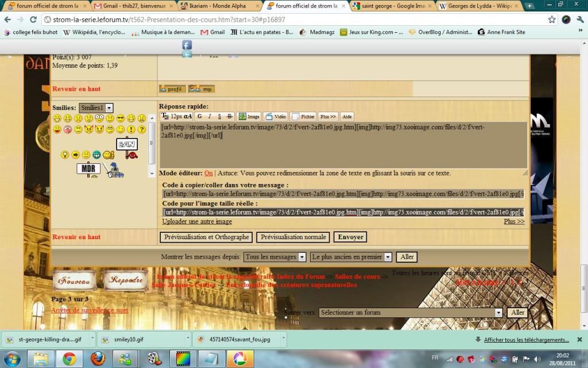Screen dimensions: 588x368
Task: Open the st-george-killing-dra gif download menu arrow
Action: click(92, 338)
